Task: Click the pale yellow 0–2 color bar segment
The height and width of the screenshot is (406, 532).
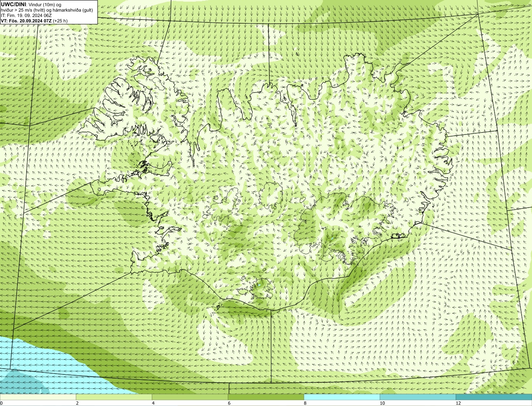Action: [38, 397]
